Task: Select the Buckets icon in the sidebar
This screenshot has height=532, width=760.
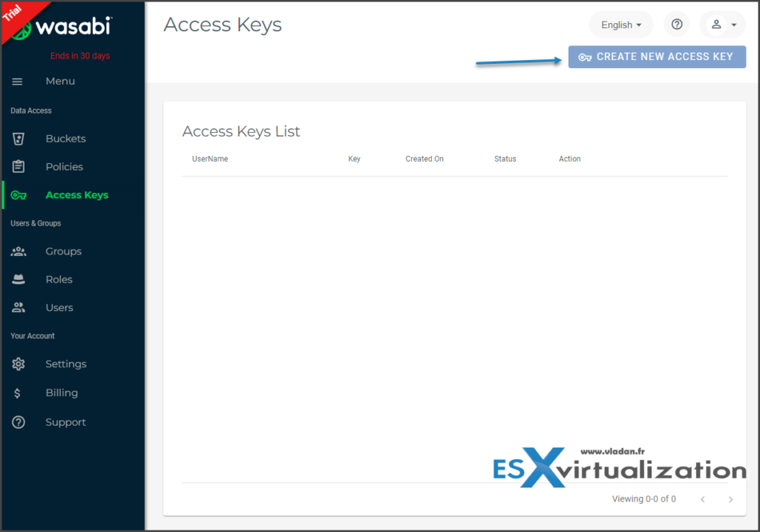Action: (19, 138)
